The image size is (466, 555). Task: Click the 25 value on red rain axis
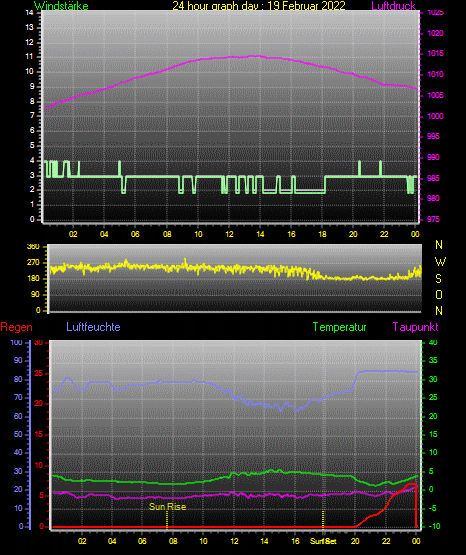(x=39, y=374)
